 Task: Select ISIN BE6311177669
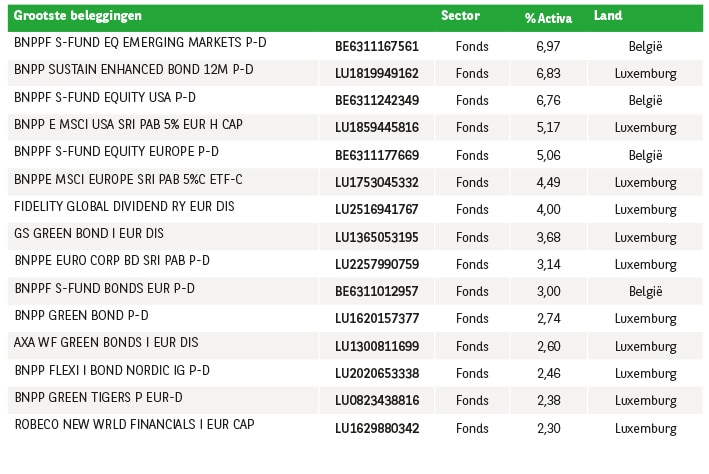pos(377,156)
